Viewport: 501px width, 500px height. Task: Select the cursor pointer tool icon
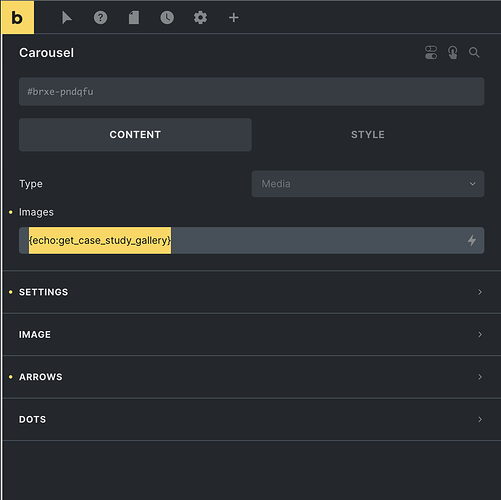coord(67,18)
